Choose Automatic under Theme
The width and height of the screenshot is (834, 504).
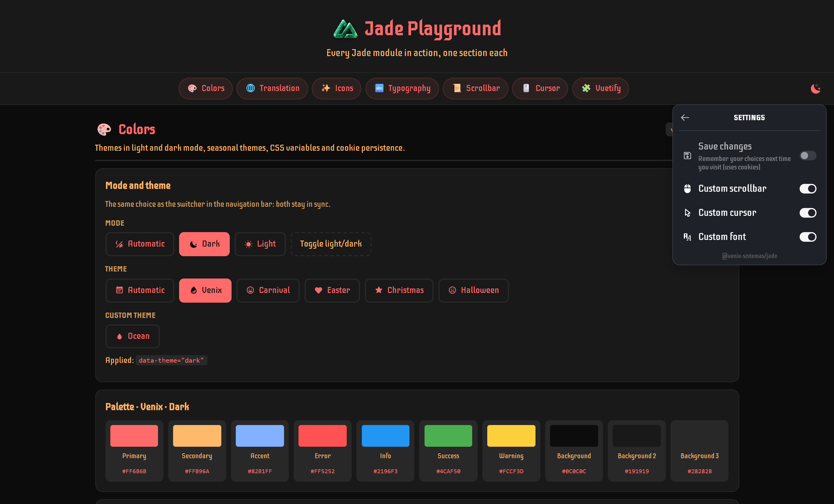[140, 290]
